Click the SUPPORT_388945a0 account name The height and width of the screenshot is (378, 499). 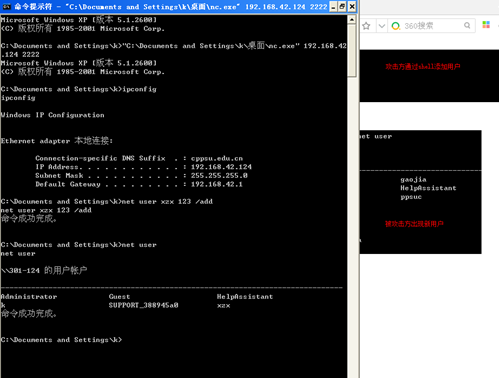(x=143, y=305)
